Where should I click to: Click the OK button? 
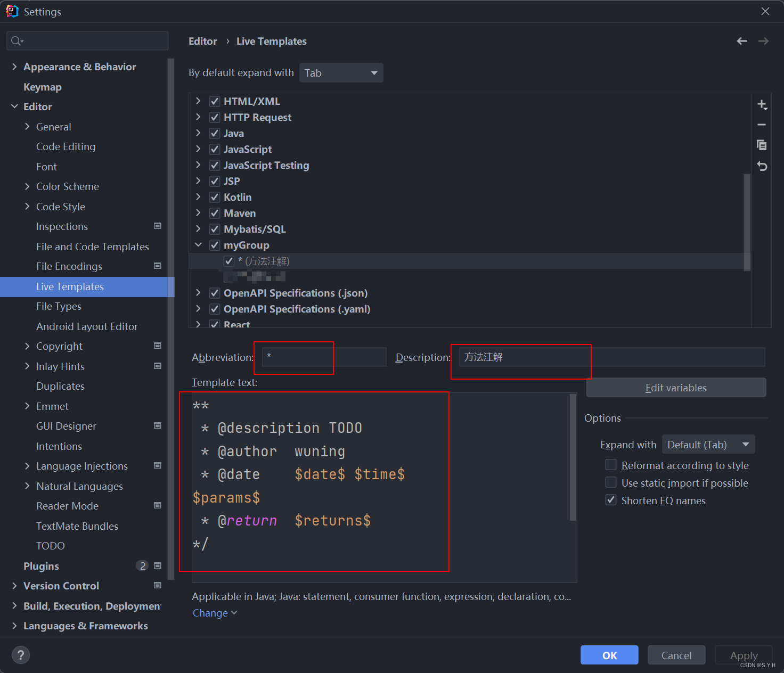[609, 655]
